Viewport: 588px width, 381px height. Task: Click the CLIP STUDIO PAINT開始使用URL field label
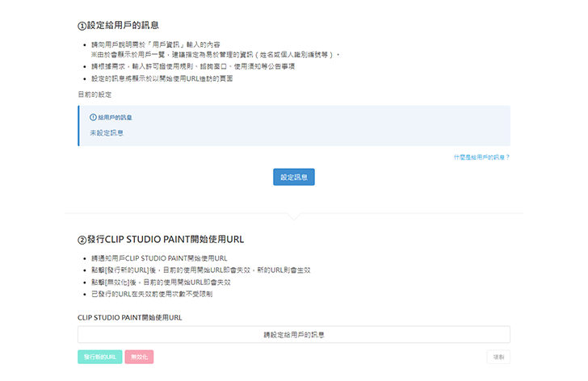coord(129,317)
